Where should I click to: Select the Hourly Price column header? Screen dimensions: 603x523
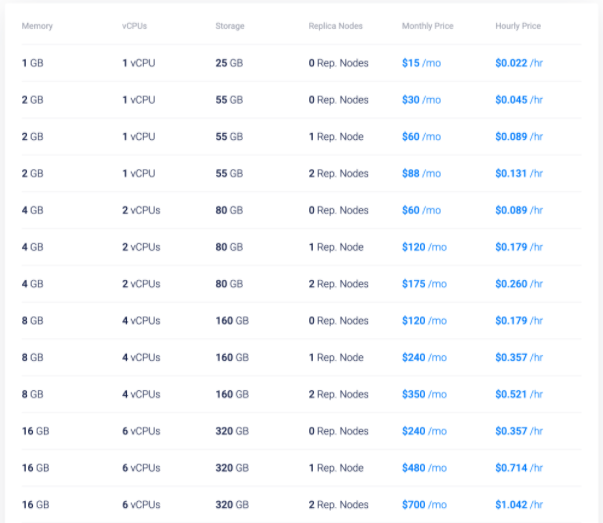(x=518, y=26)
